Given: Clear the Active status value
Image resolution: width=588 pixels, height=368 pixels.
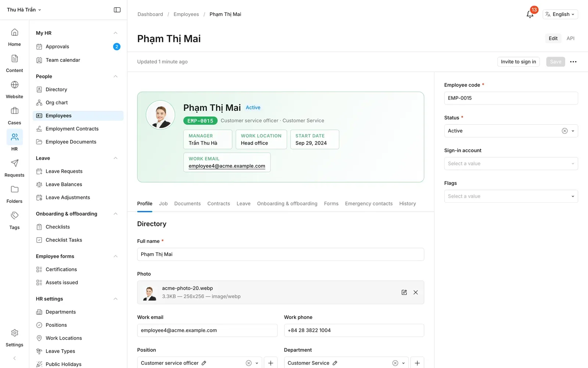Looking at the screenshot, I should pos(565,131).
